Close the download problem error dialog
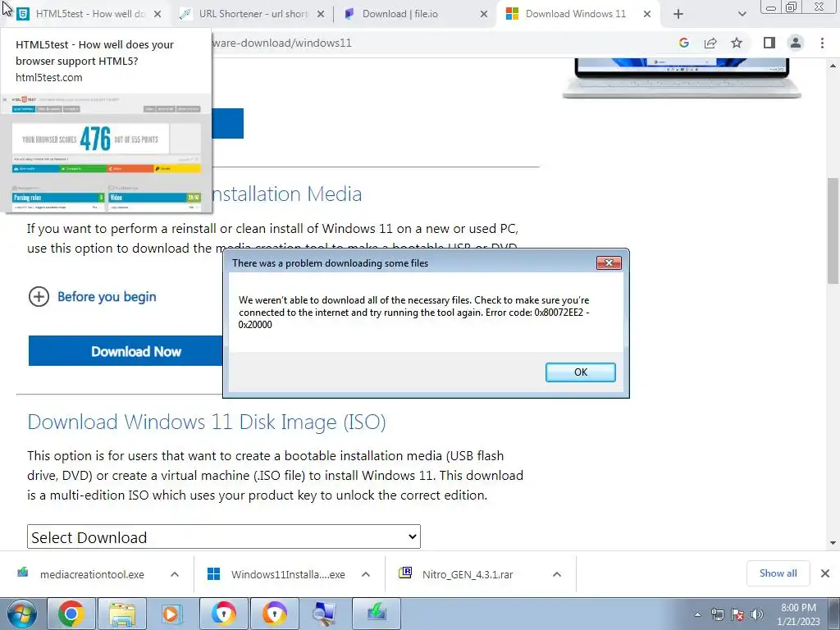The image size is (840, 630). point(609,262)
